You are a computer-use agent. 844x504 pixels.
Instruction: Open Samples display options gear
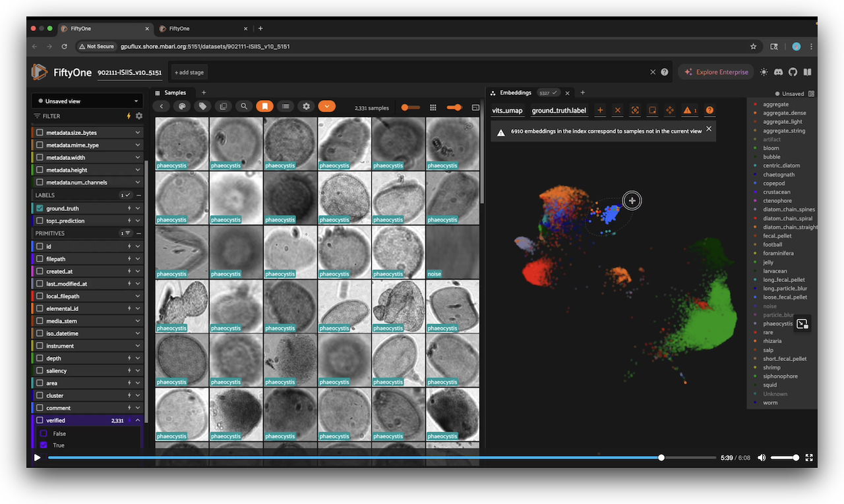(305, 106)
